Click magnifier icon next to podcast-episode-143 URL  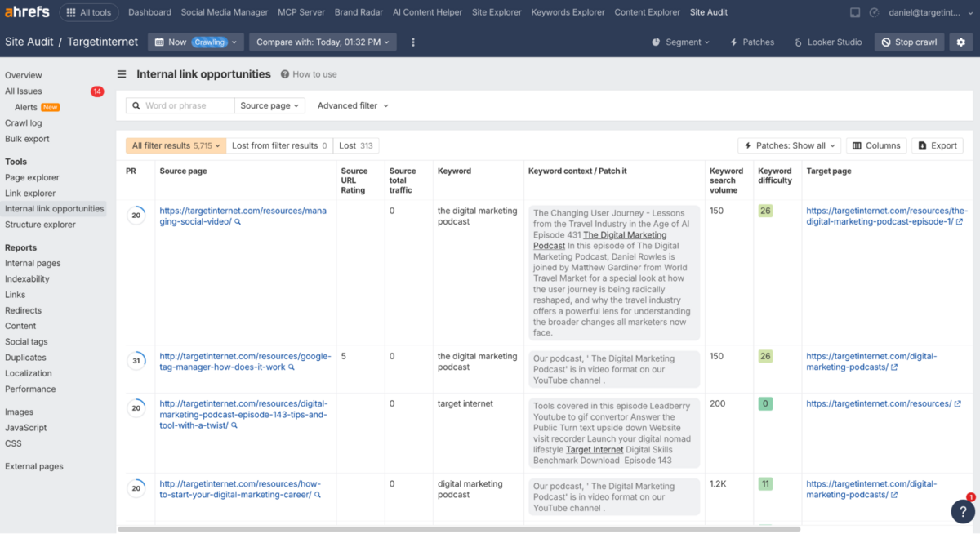(234, 425)
